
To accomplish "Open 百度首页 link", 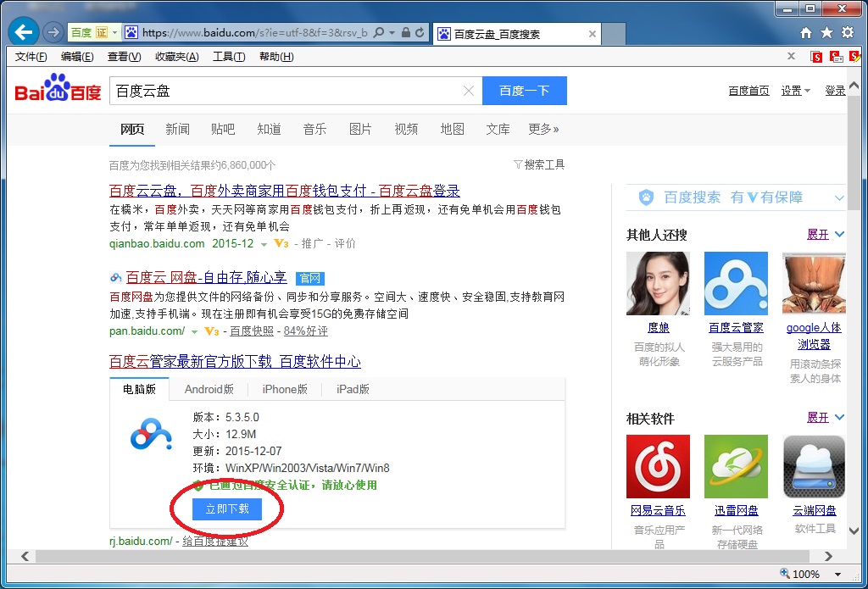I will pos(748,91).
